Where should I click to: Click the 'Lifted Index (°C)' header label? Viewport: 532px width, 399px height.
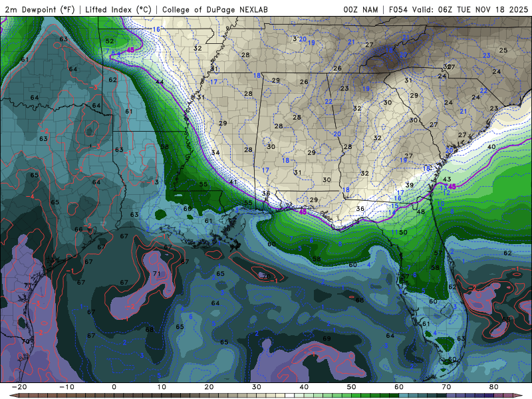(x=118, y=10)
